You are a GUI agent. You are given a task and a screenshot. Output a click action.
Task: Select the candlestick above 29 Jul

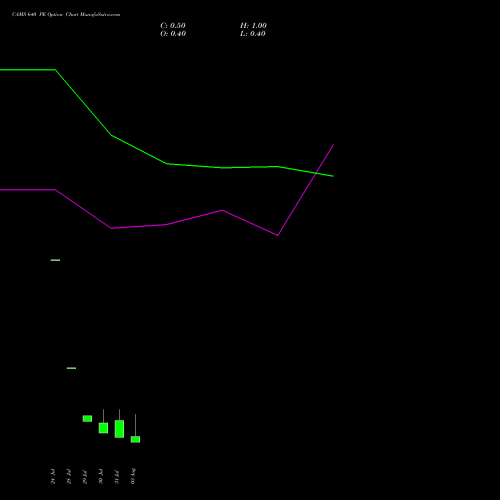[x=87, y=419]
